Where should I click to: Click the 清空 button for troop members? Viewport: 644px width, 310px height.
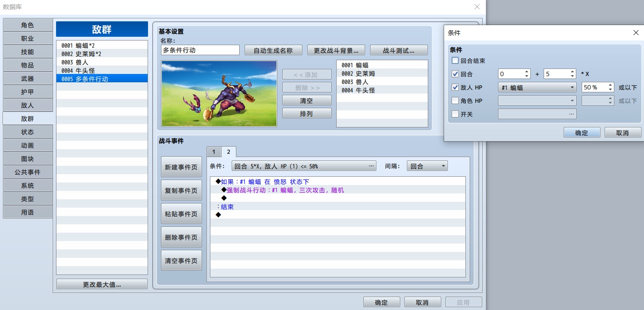click(307, 101)
